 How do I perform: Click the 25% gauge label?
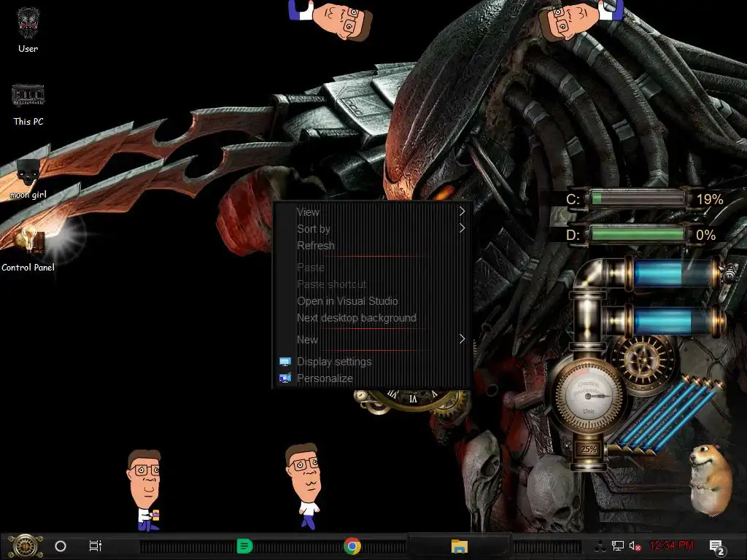[x=589, y=449]
